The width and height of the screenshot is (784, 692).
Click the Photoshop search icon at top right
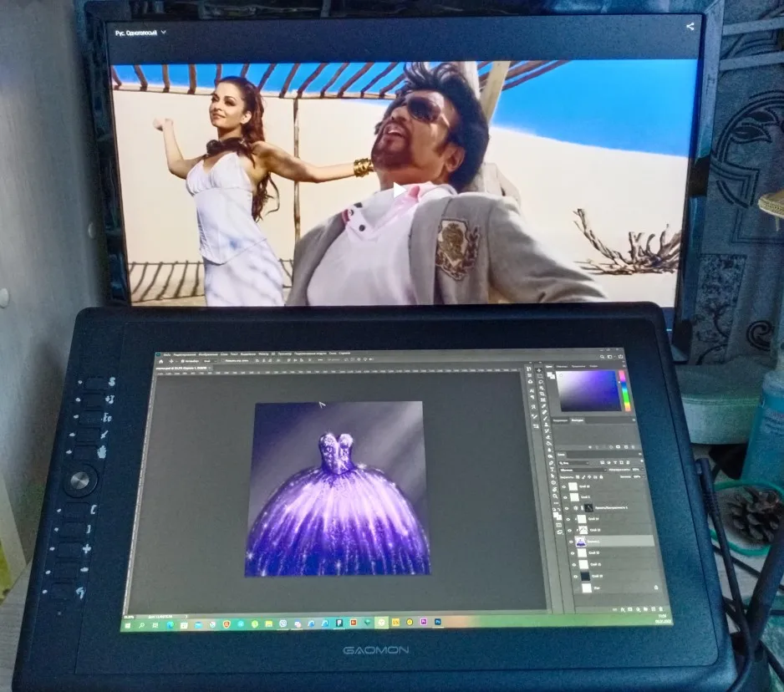tap(602, 357)
